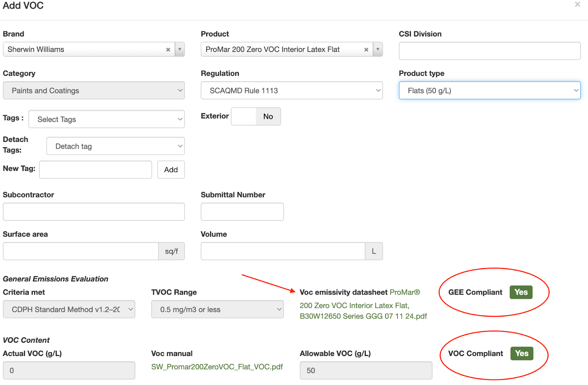
Task: Close the Add VOC dialog
Action: pyautogui.click(x=577, y=5)
